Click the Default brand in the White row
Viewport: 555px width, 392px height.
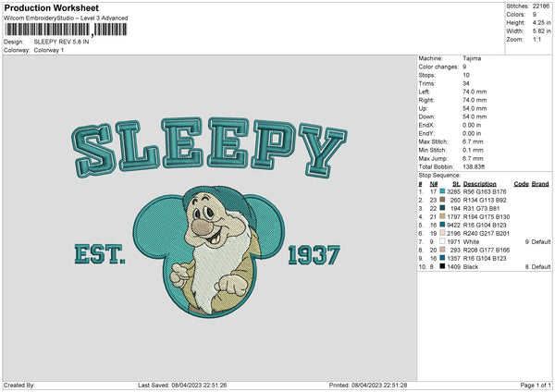pos(541,241)
